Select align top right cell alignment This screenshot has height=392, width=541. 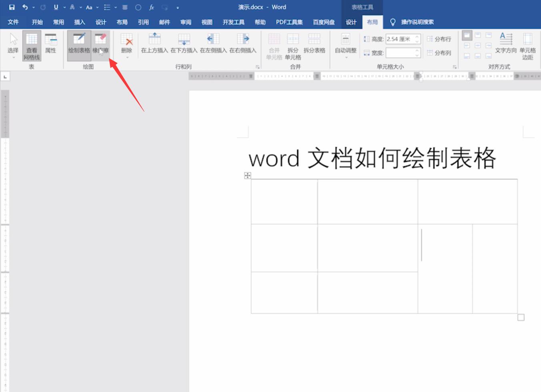point(489,36)
